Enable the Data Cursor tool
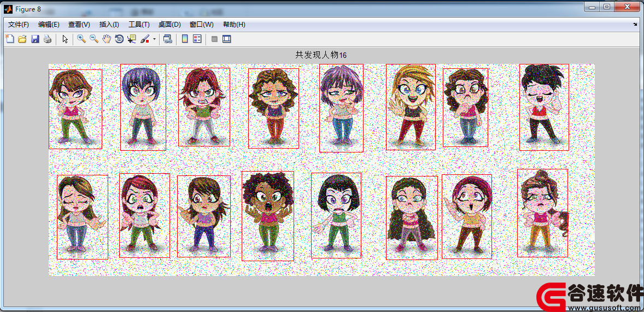The width and height of the screenshot is (644, 312). [131, 39]
